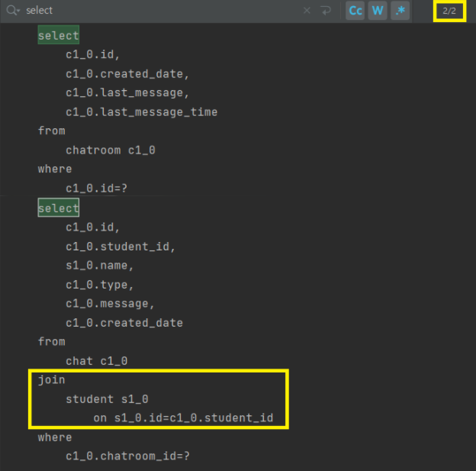Toggle Words (W) search option
The width and height of the screenshot is (476, 471).
(x=378, y=11)
